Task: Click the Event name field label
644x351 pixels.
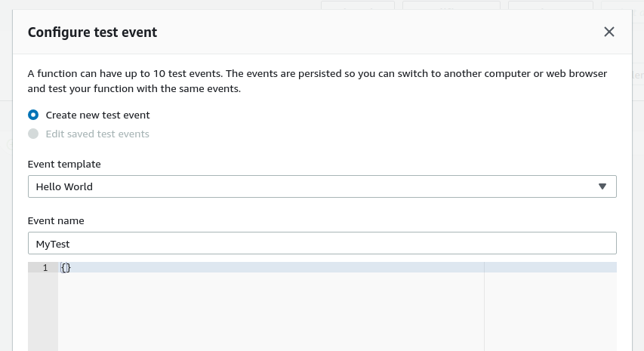Action: (x=56, y=221)
